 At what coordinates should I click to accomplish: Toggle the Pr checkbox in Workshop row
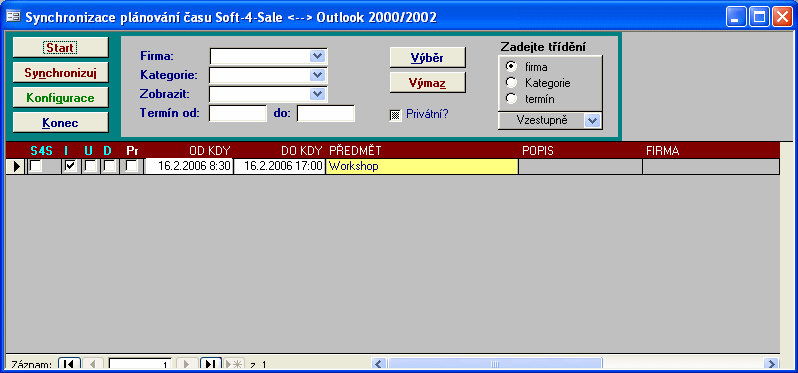coord(132,166)
